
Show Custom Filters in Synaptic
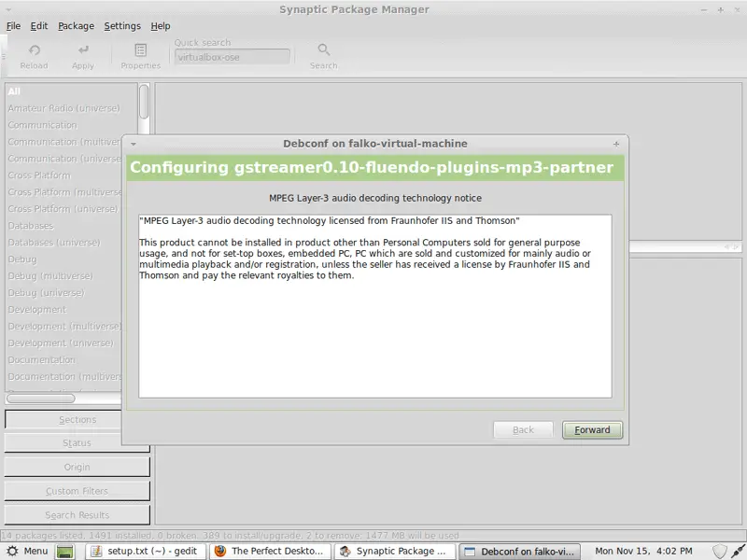click(x=78, y=491)
